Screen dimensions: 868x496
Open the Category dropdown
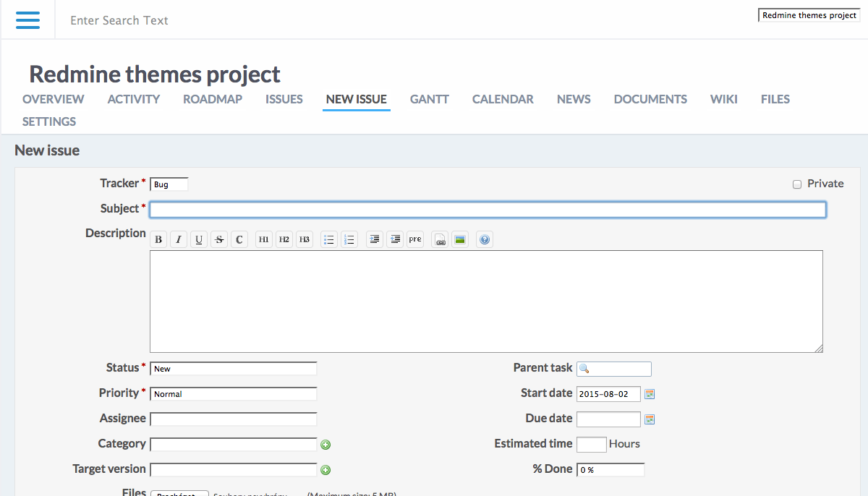pyautogui.click(x=234, y=445)
